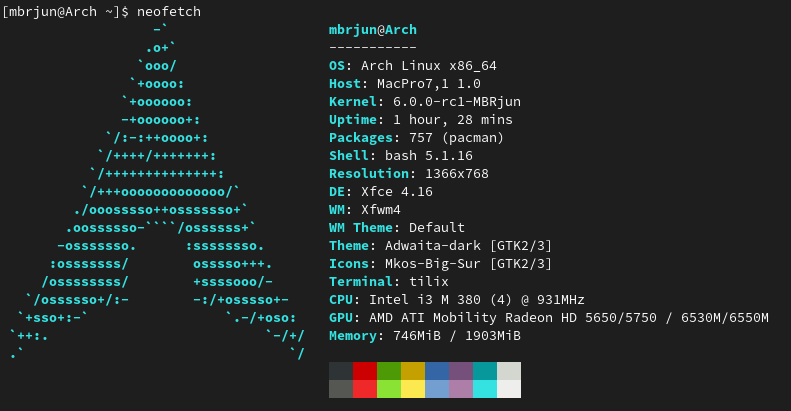Screen dimensions: 791x411
Task: Click the lime green color block
Action: pyautogui.click(x=389, y=389)
